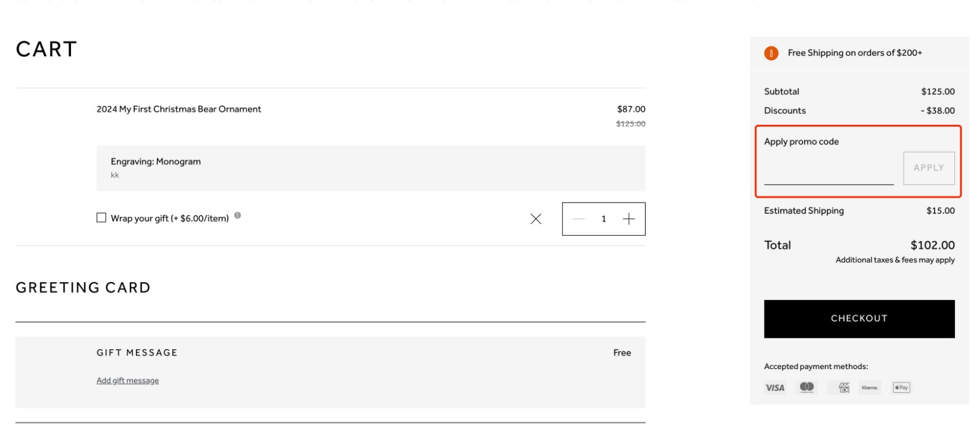The height and width of the screenshot is (429, 980).
Task: Click the Klarna payment icon
Action: point(869,387)
